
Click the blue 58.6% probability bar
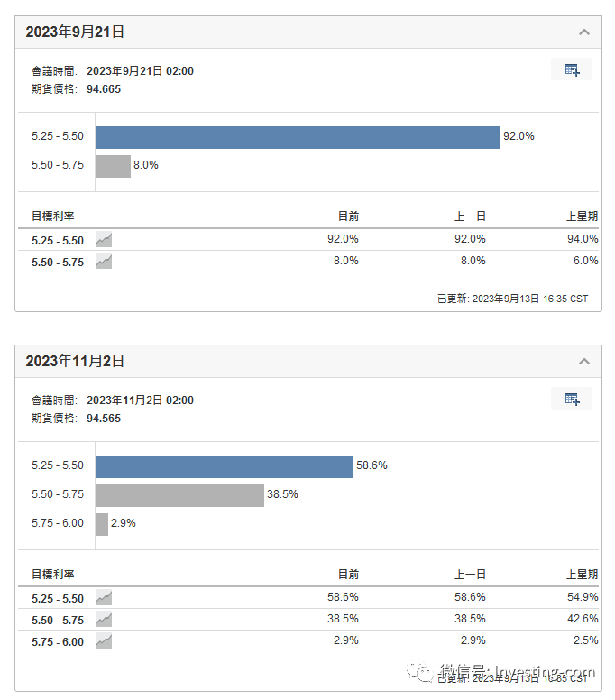(224, 466)
